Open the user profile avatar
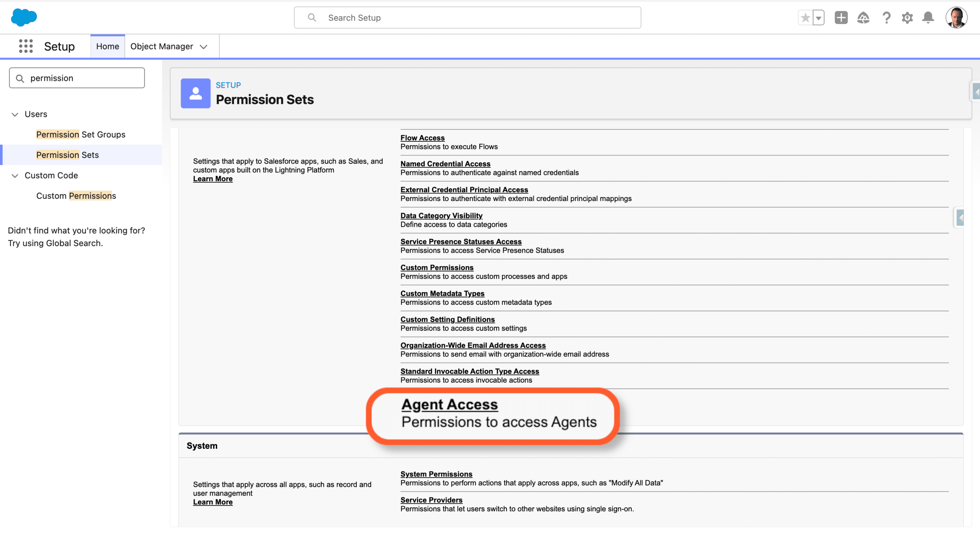Viewport: 980px width, 535px height. pyautogui.click(x=956, y=18)
